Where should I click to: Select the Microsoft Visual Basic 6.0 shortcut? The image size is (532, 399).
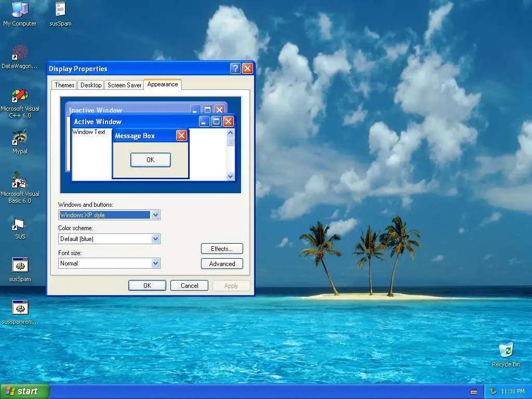pyautogui.click(x=20, y=188)
